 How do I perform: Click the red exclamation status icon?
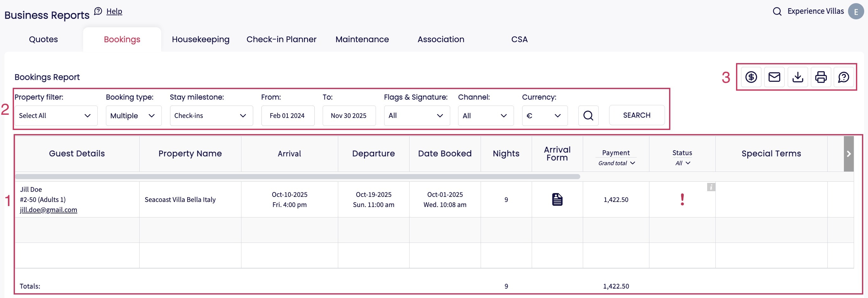682,199
